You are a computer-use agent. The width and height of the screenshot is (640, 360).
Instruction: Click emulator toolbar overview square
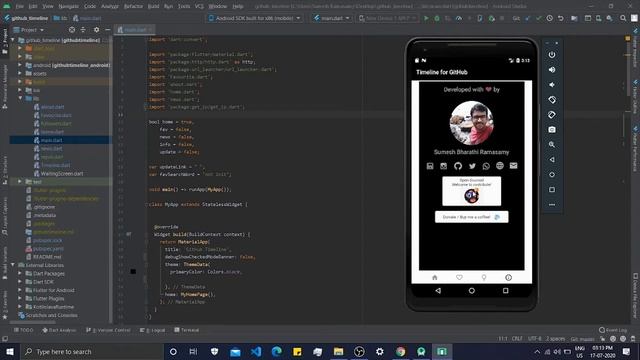pyautogui.click(x=552, y=189)
